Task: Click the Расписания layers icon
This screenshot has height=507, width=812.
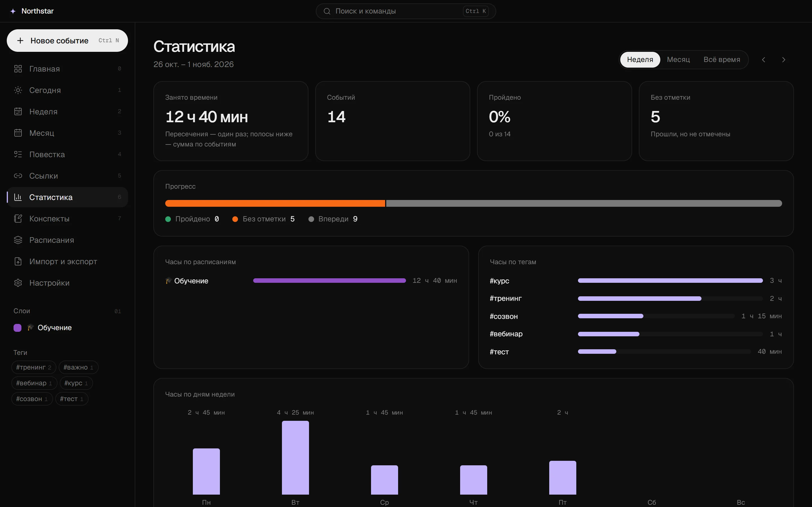Action: [x=18, y=240]
